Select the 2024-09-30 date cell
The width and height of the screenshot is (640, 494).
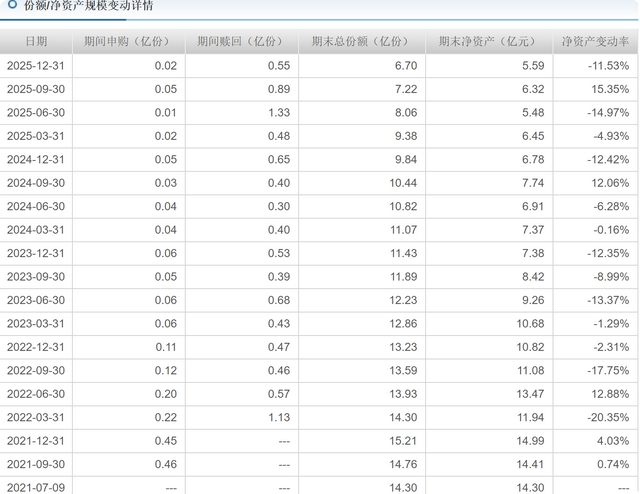(x=36, y=183)
